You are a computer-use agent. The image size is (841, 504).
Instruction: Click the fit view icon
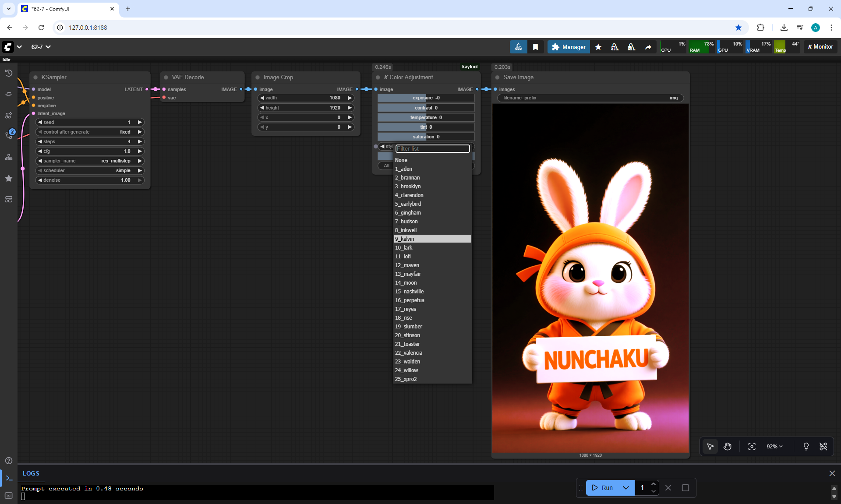(x=752, y=446)
